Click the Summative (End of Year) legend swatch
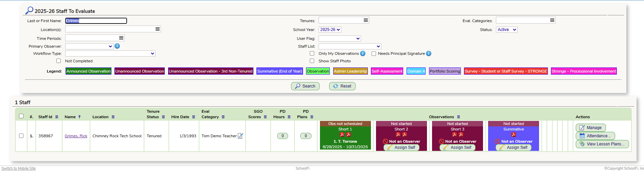The image size is (644, 171). click(280, 71)
